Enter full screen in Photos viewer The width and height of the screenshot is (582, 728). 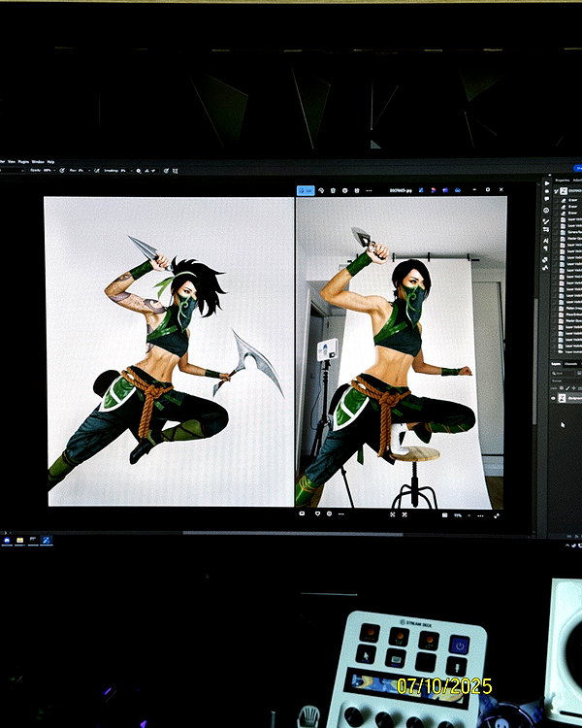click(497, 515)
